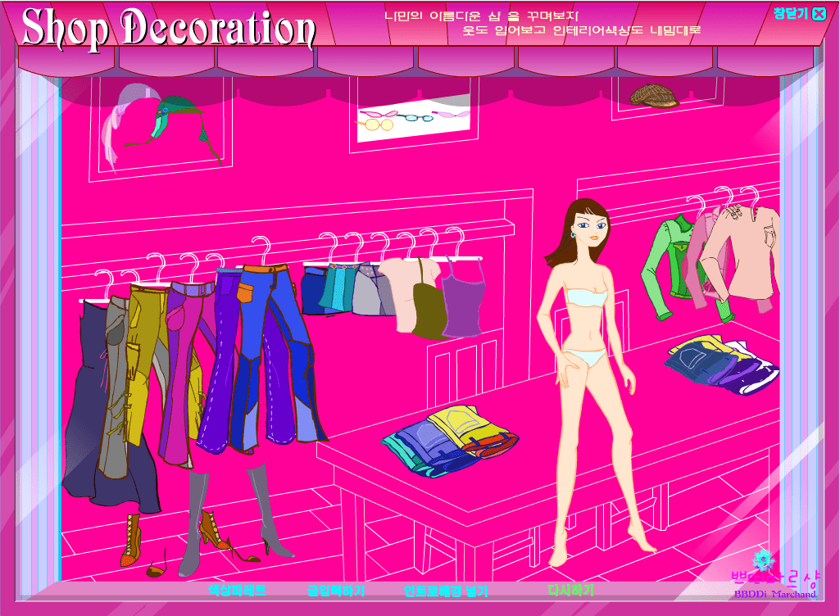Select the lavender head scarf

click(x=129, y=126)
